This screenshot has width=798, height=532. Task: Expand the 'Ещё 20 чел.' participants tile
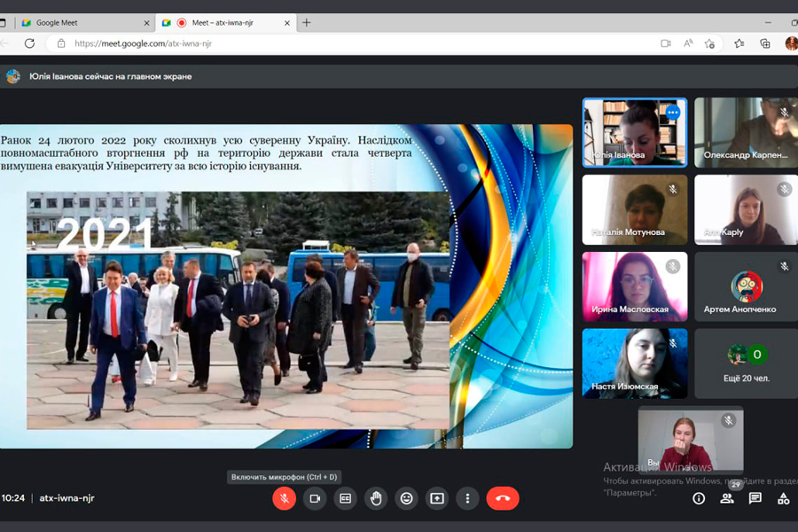pyautogui.click(x=745, y=364)
